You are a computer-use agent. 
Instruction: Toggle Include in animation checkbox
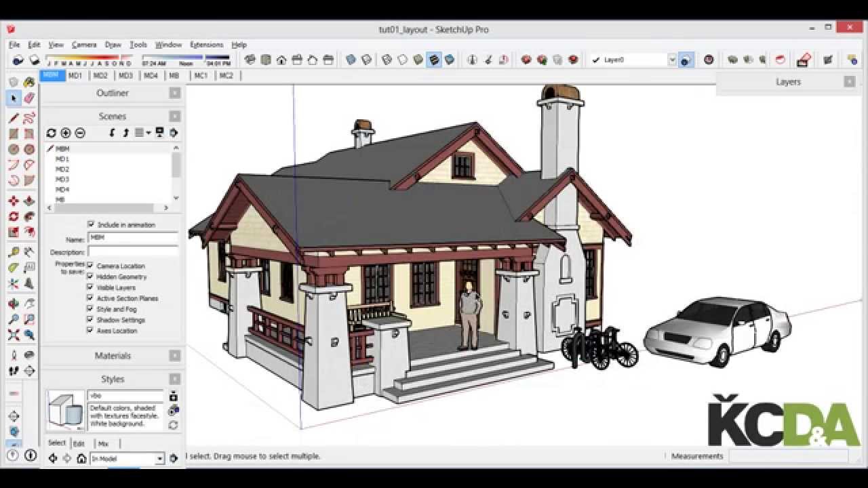tap(92, 224)
